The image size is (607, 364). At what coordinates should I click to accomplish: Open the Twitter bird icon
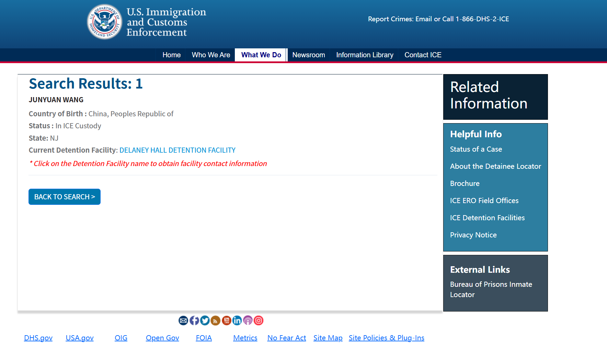coord(205,320)
